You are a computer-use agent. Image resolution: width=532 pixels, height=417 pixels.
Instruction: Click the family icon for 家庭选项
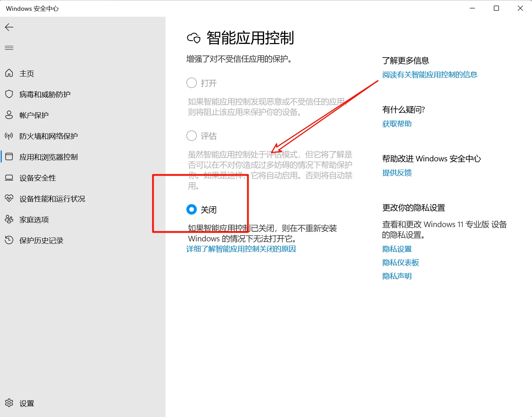[x=9, y=219]
